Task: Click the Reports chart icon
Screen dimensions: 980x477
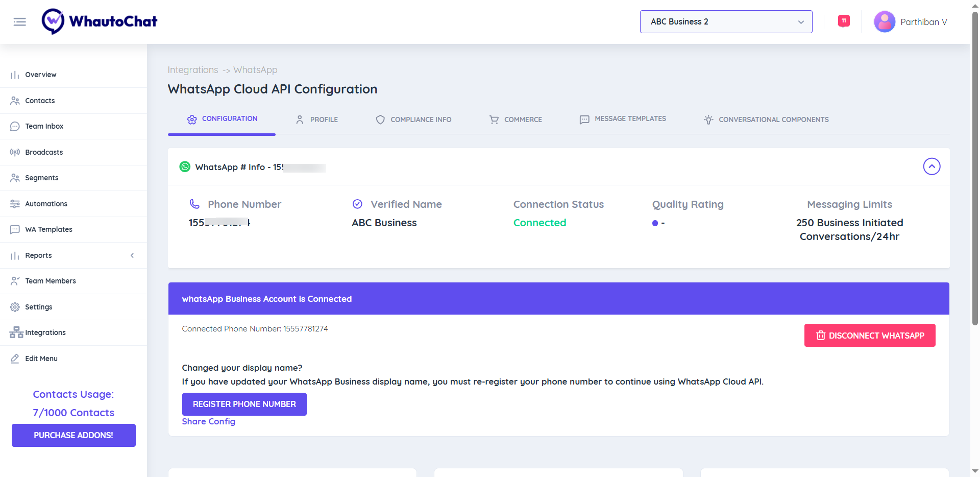Action: (15, 255)
